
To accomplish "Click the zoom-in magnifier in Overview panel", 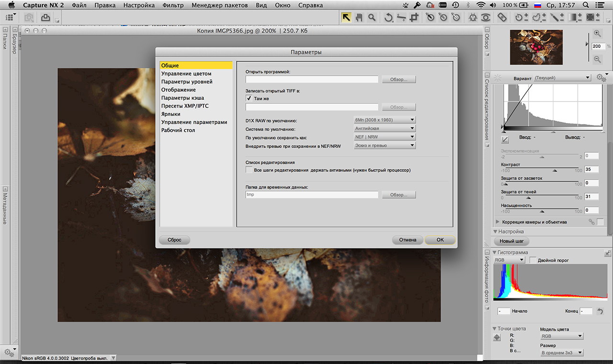I will [597, 34].
